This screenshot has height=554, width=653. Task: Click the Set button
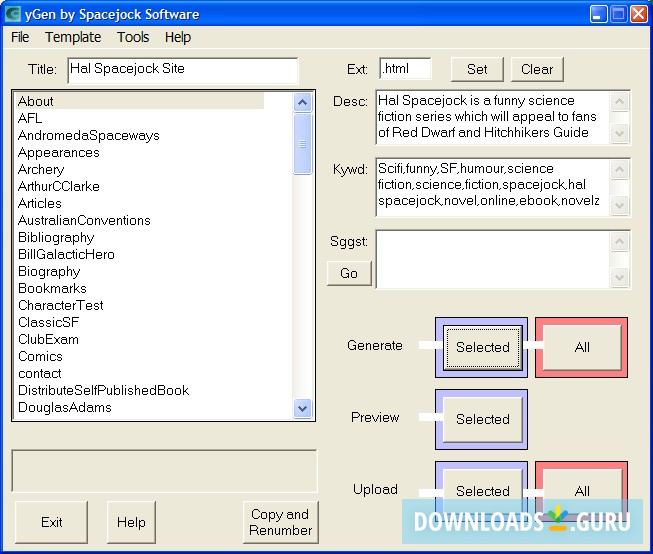pos(477,69)
